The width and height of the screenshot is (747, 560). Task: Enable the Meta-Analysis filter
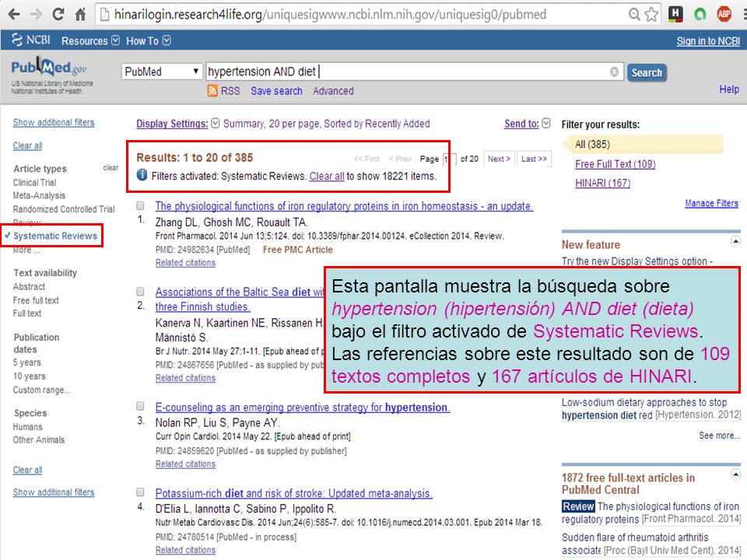coord(39,196)
